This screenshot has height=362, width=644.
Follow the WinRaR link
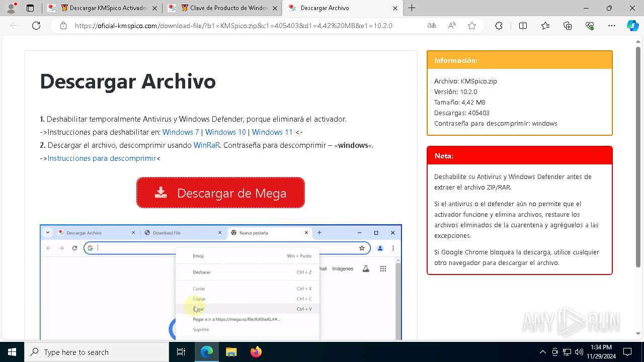(207, 145)
